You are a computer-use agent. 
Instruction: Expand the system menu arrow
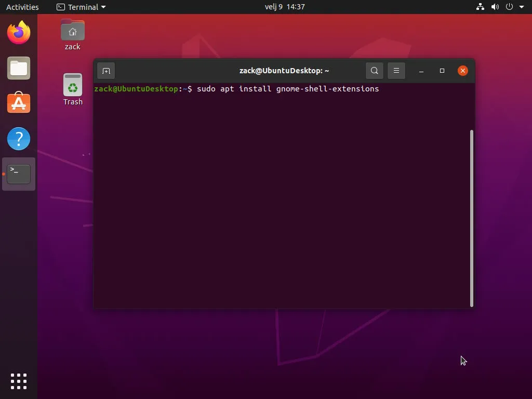[522, 7]
